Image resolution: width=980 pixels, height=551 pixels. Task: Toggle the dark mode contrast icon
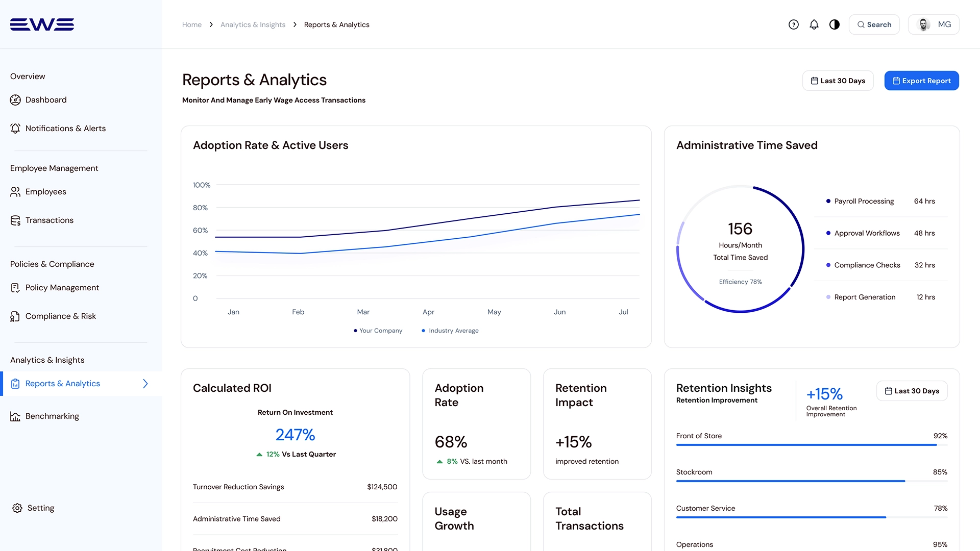(835, 24)
